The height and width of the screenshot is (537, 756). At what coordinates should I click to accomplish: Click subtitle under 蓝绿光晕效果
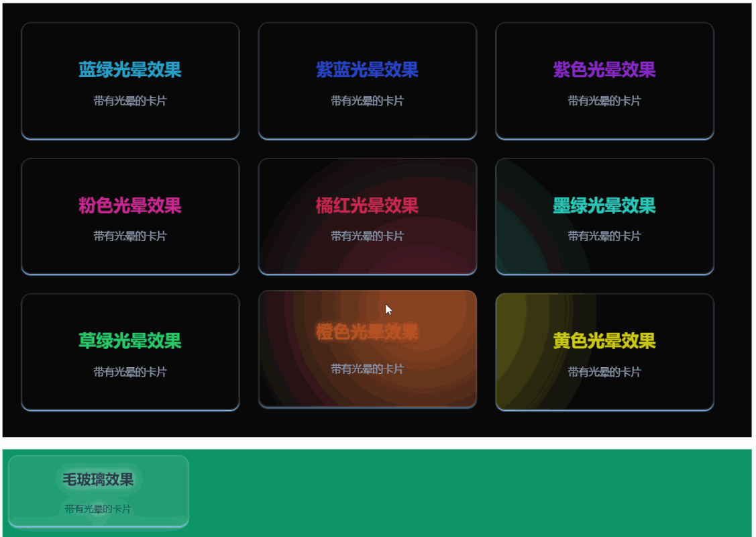129,101
